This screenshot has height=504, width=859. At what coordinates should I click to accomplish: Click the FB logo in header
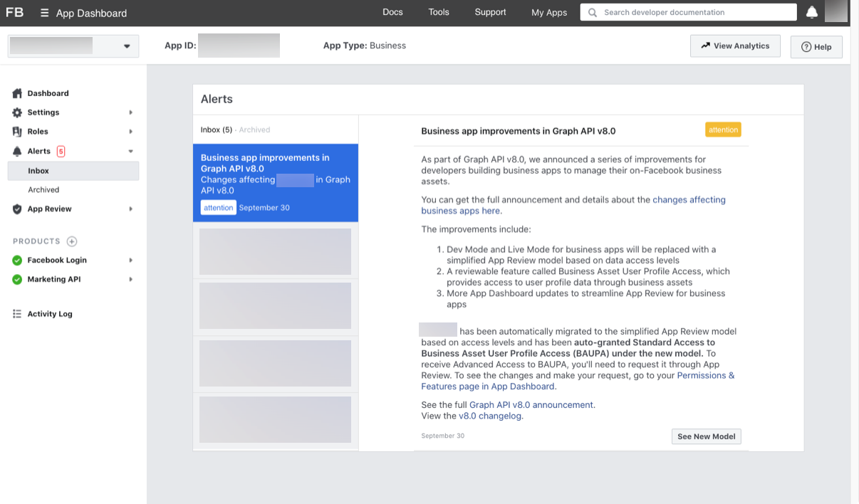click(15, 12)
